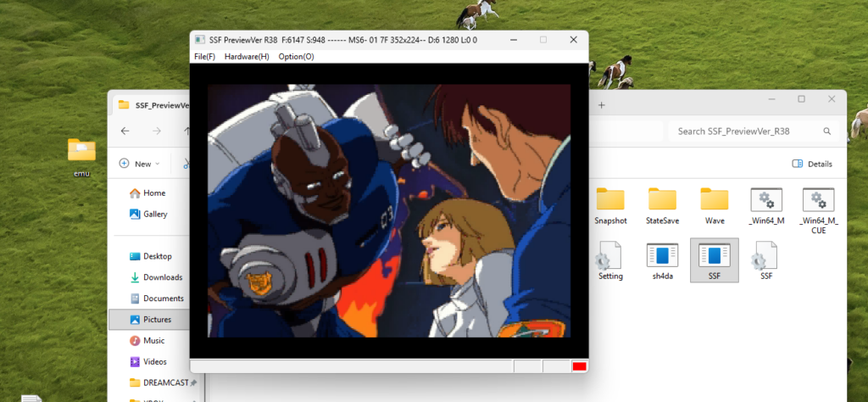Click the SSF emulator window icon

point(199,40)
